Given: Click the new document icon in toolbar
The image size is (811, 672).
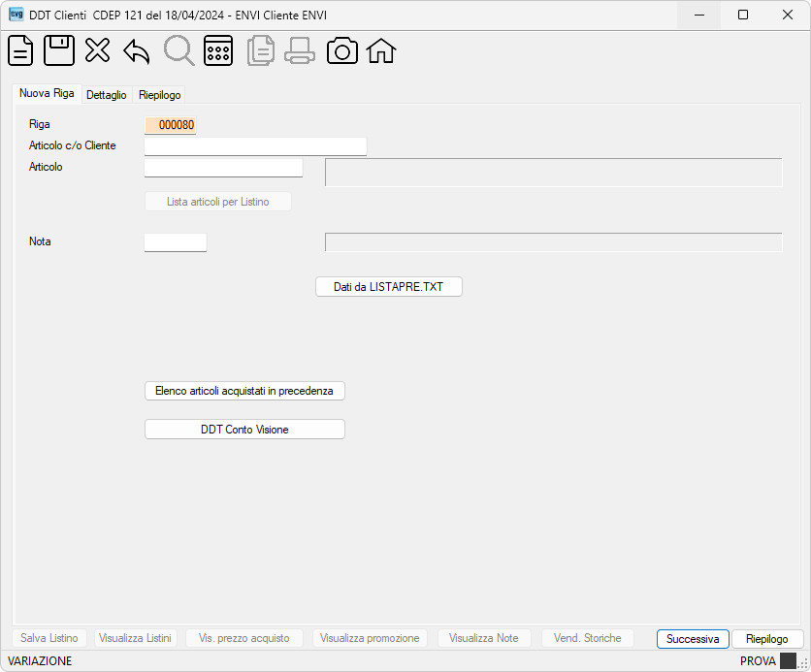Looking at the screenshot, I should [x=20, y=50].
